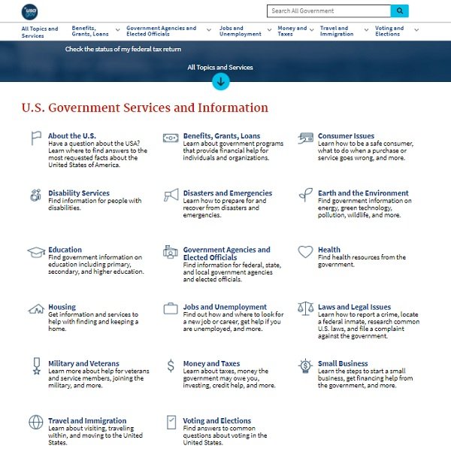Click the credit card icon for Consumer Issues
The height and width of the screenshot is (476, 451).
pos(305,138)
